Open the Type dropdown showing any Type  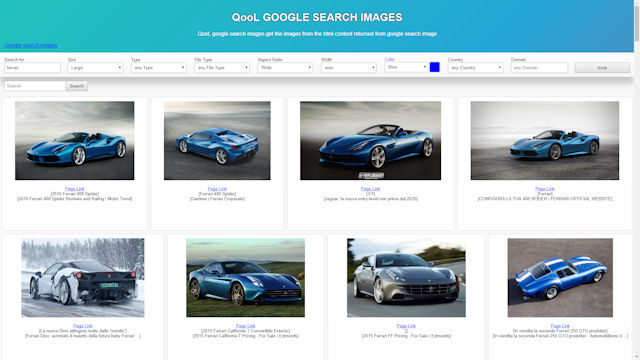pos(158,68)
